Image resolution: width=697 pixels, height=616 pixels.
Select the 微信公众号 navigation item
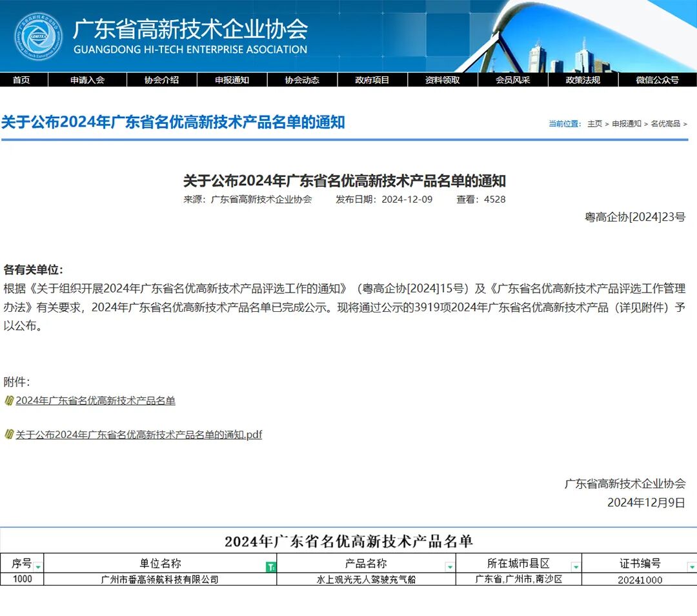[x=657, y=80]
